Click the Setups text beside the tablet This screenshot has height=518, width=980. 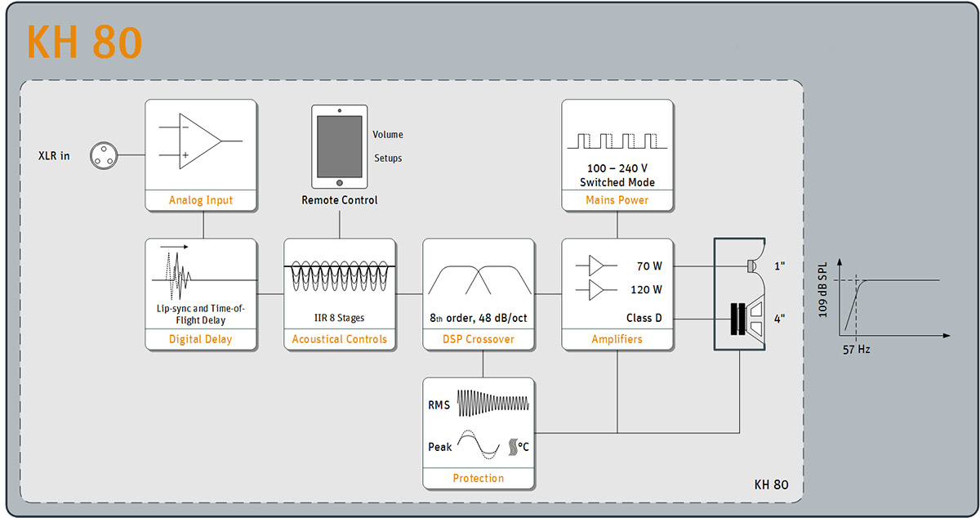[388, 158]
